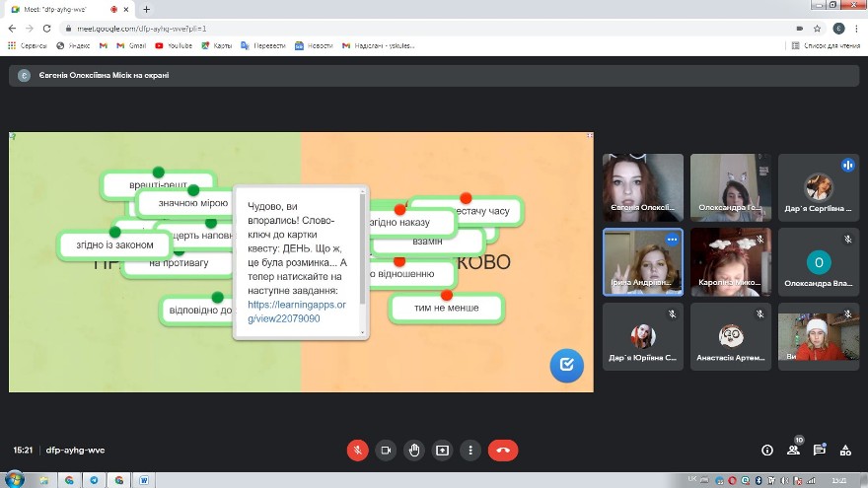Open the Activities panel icon
This screenshot has width=868, height=488.
[x=845, y=450]
